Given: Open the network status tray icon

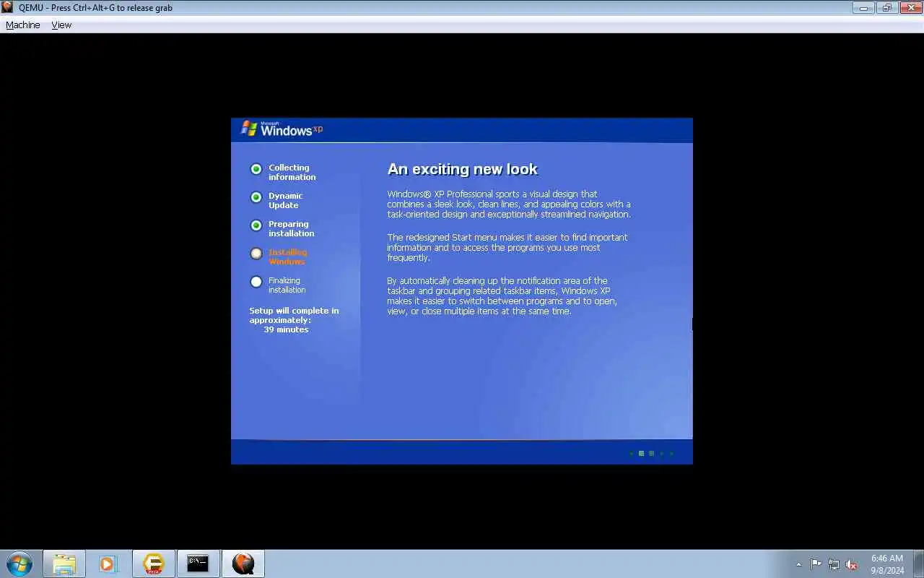Looking at the screenshot, I should 834,564.
